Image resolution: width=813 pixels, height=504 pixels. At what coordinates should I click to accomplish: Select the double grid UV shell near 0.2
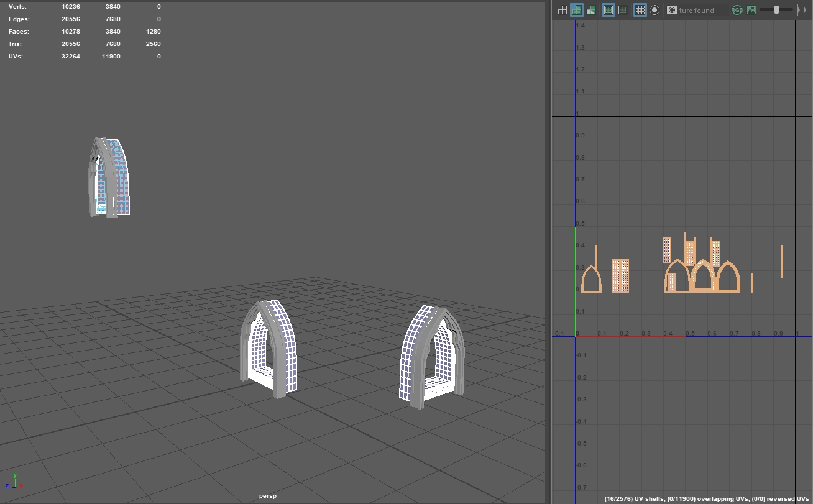tap(620, 275)
